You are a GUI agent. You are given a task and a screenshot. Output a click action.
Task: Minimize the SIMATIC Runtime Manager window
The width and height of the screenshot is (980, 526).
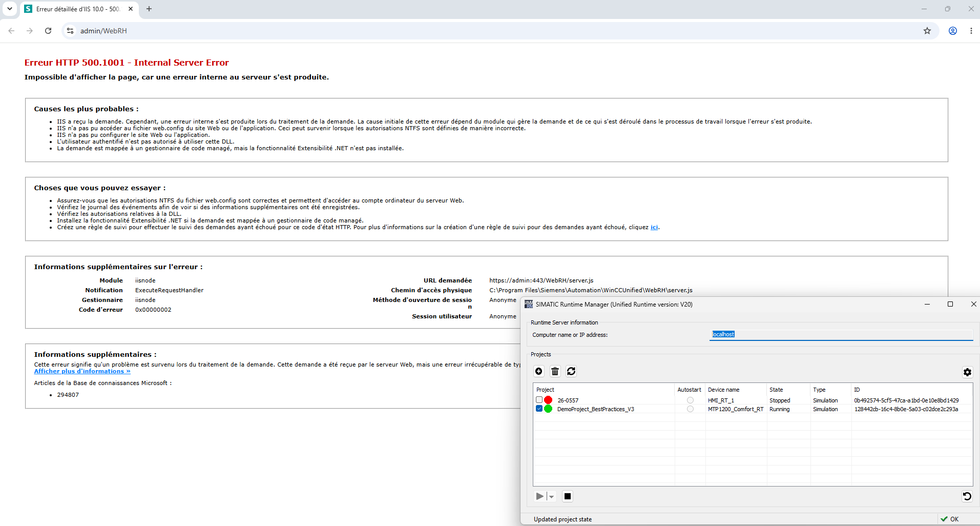[927, 304]
